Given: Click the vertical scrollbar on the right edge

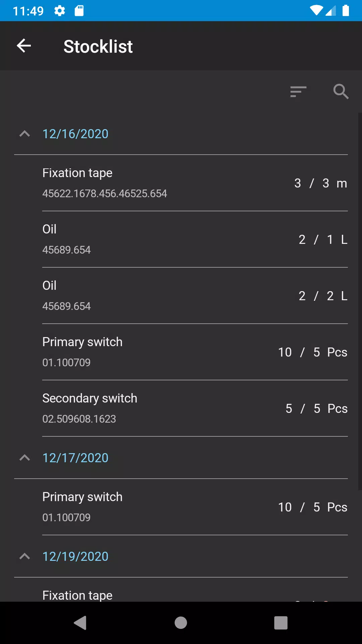Looking at the screenshot, I should (x=360, y=301).
